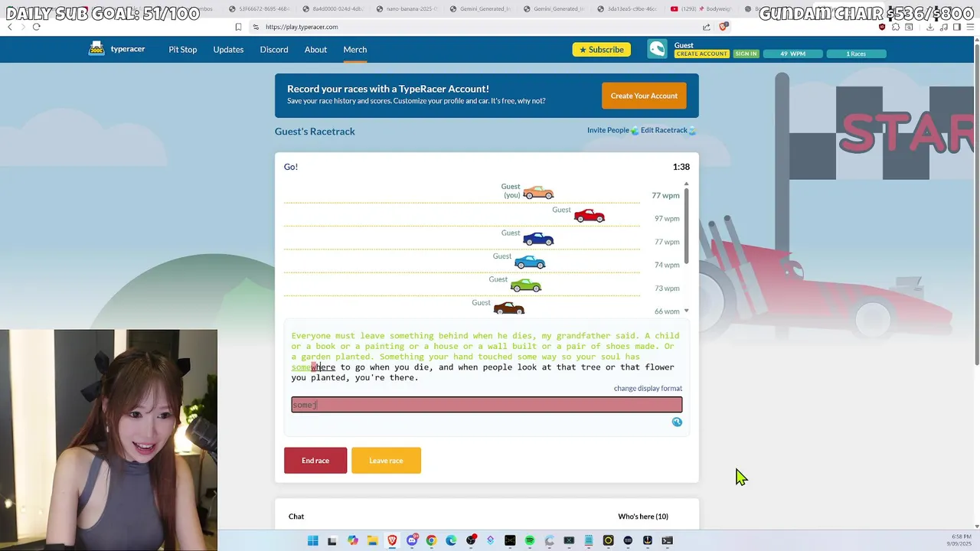Open Copilot from the taskbar

[x=352, y=541]
